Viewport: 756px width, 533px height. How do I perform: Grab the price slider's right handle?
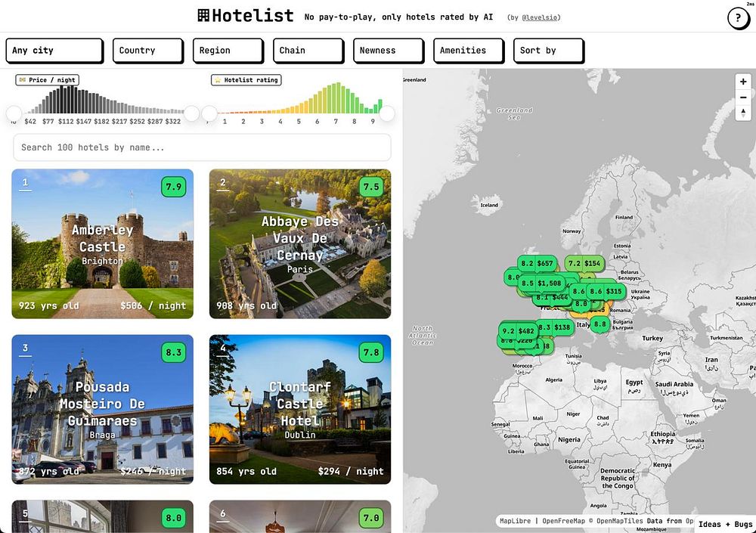(192, 113)
